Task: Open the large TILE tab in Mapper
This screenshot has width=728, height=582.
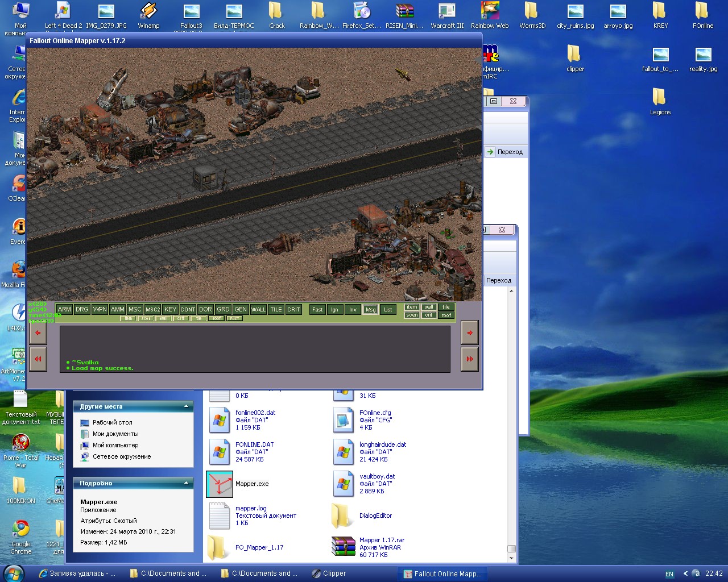Action: pos(276,309)
